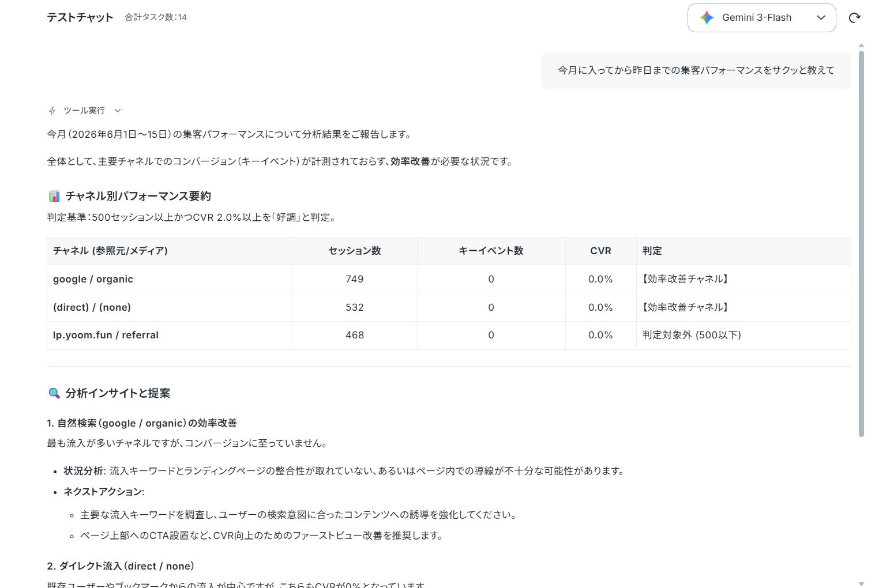The height and width of the screenshot is (588, 875).
Task: Click the scrollbar down arrow
Action: click(861, 584)
